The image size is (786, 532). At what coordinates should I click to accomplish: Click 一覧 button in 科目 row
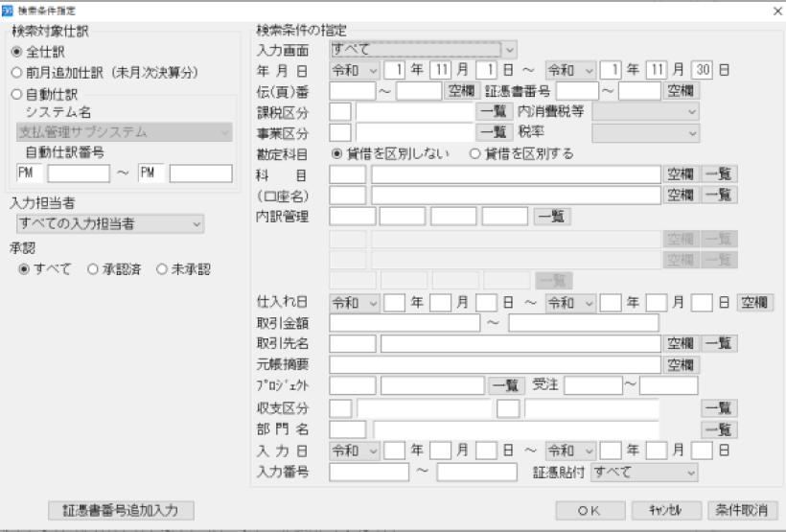pyautogui.click(x=719, y=174)
